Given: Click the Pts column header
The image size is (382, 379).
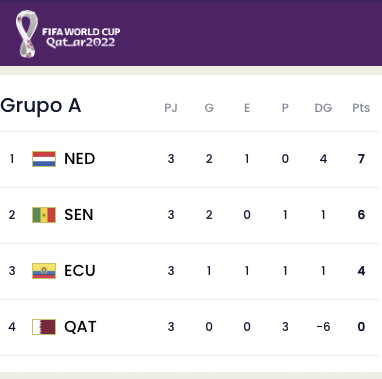Looking at the screenshot, I should 361,108.
